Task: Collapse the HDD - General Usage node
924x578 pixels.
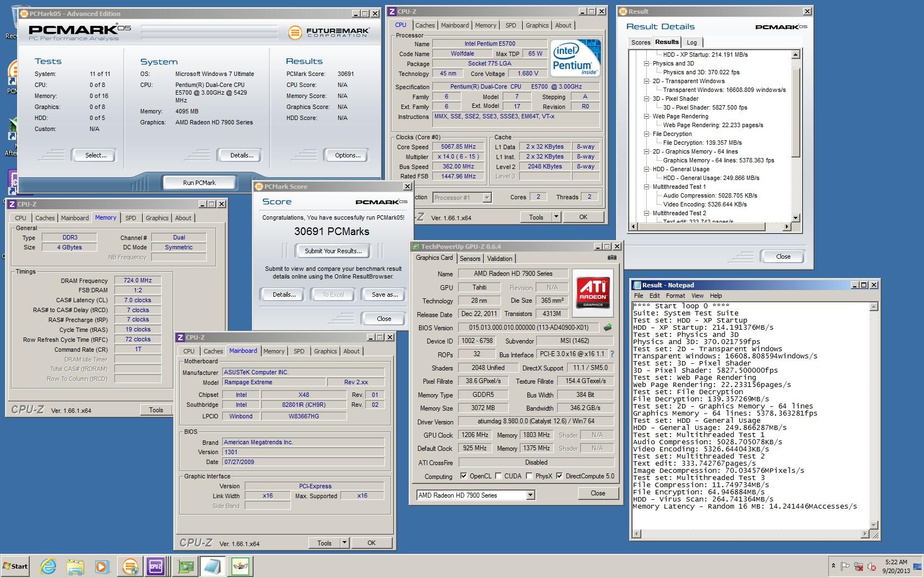Action: (x=647, y=169)
